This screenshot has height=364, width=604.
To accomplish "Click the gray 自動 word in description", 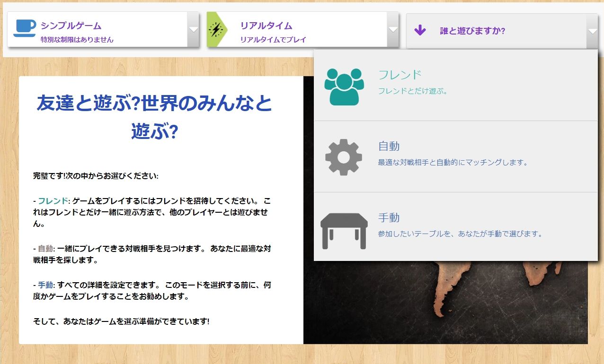I will pos(45,248).
